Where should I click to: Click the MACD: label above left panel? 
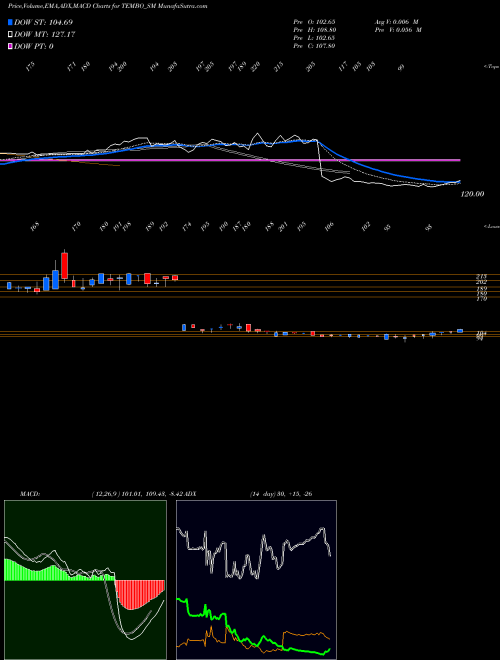coord(30,493)
